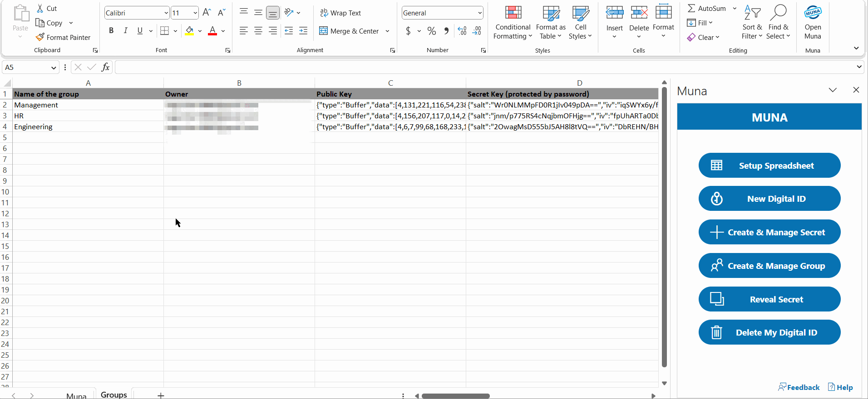This screenshot has height=399, width=868.
Task: Toggle middle vertical alignment
Action: (x=258, y=12)
